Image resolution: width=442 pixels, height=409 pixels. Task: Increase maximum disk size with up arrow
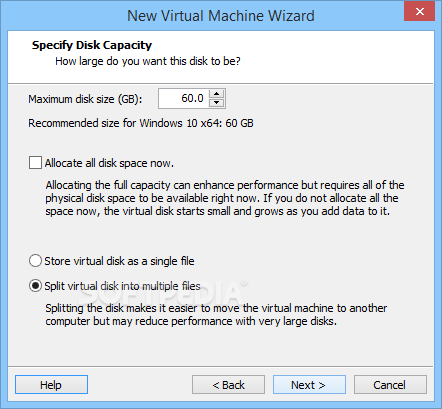[x=217, y=94]
